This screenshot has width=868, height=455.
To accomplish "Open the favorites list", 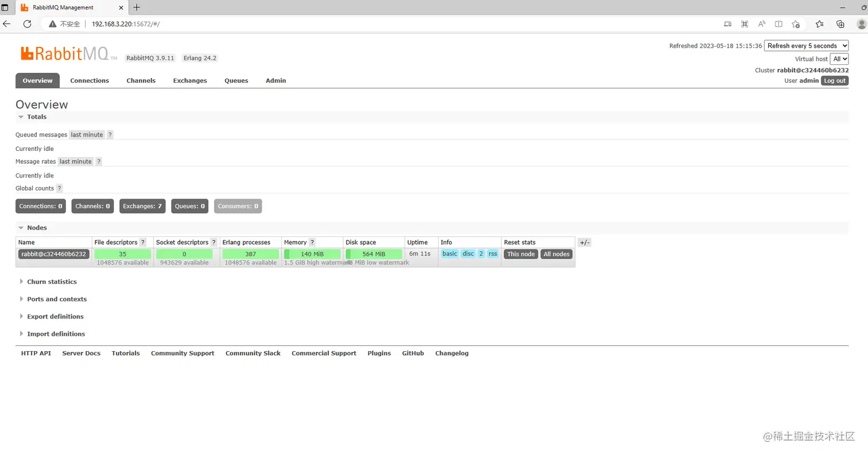I will click(x=820, y=24).
